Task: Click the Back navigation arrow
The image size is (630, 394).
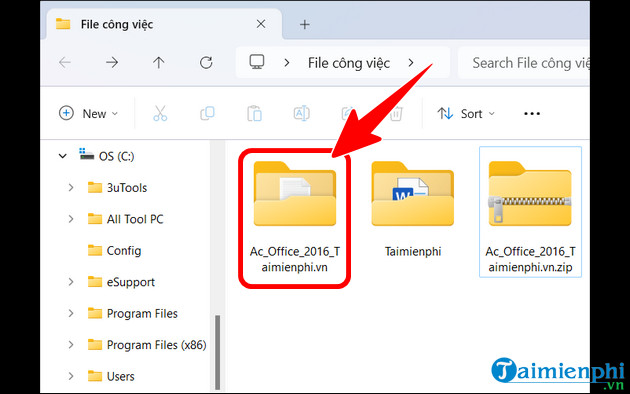Action: 65,62
